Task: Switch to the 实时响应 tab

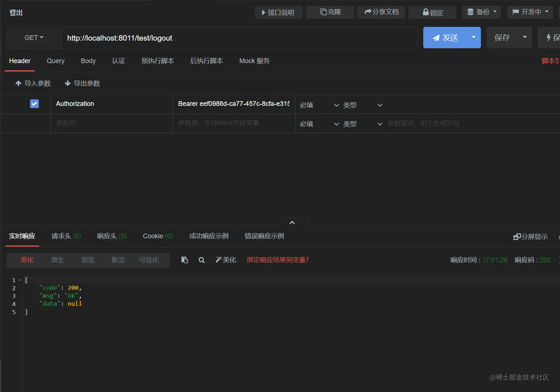Action: (22, 236)
